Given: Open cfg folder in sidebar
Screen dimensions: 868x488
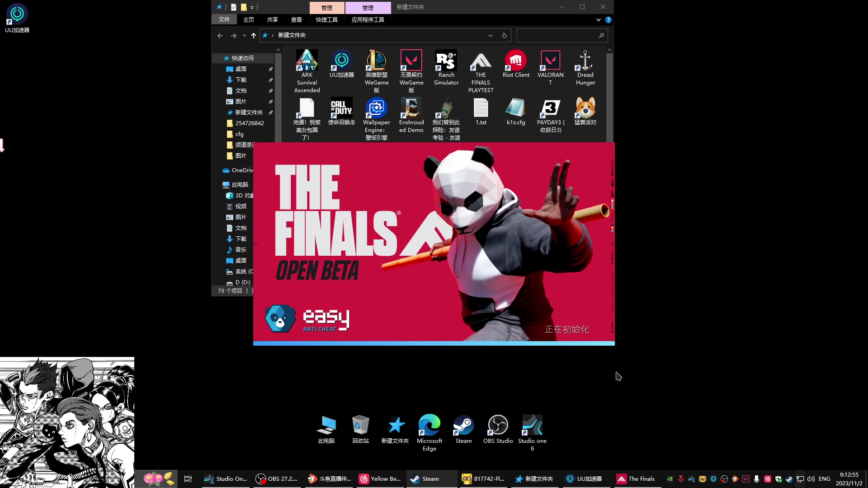Looking at the screenshot, I should [240, 134].
